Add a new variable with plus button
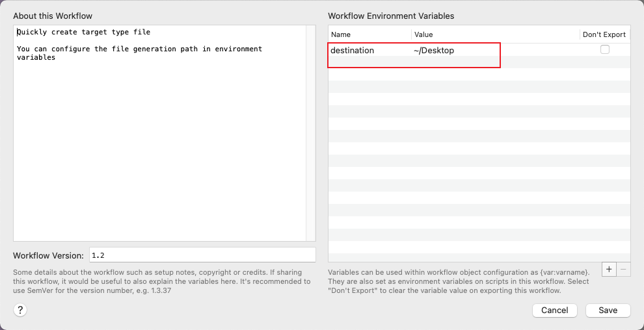The image size is (644, 330). click(x=608, y=269)
